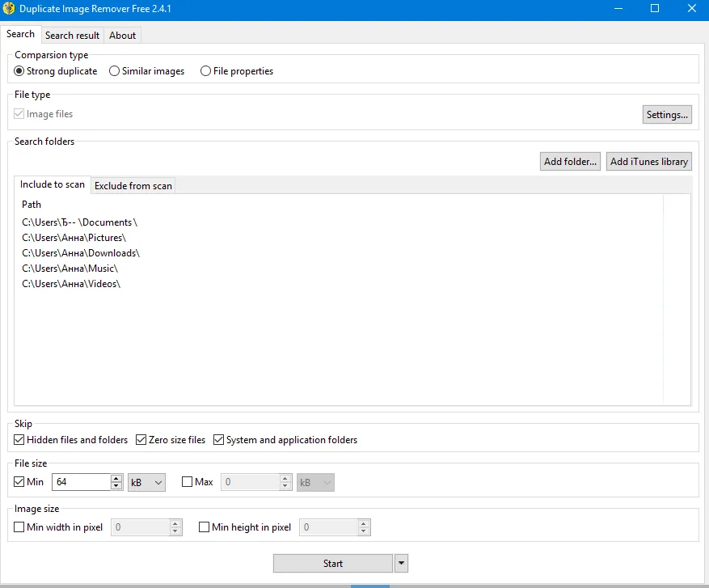Select the Pictures folder path row

click(x=74, y=238)
